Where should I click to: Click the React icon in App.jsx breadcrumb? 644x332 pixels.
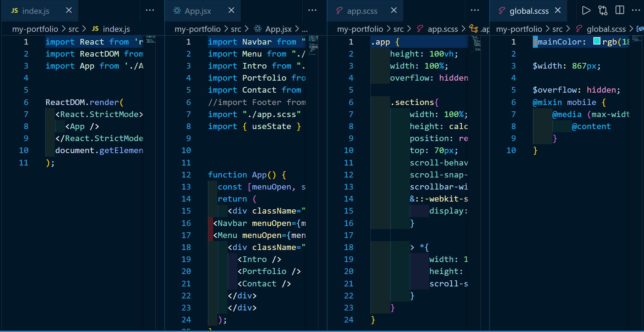click(x=258, y=29)
